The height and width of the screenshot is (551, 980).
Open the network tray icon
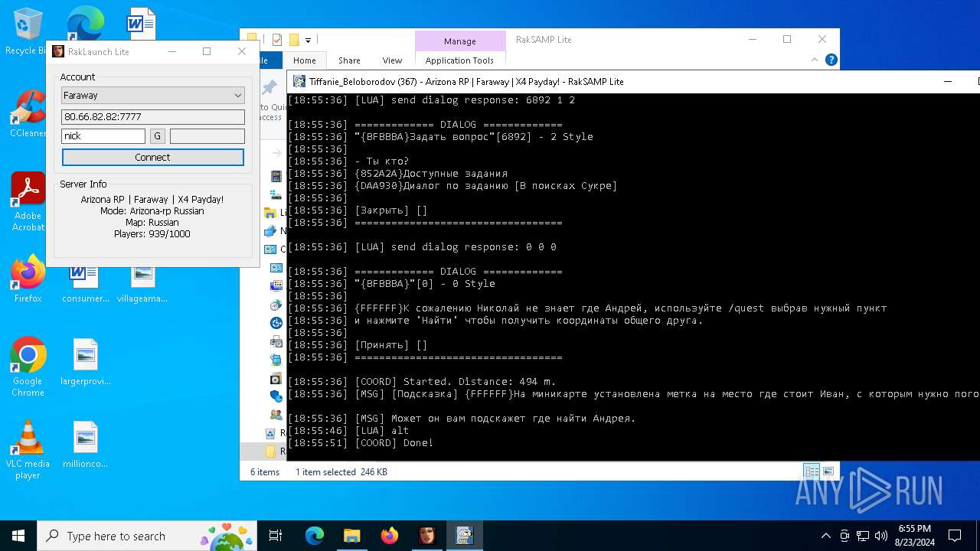863,536
